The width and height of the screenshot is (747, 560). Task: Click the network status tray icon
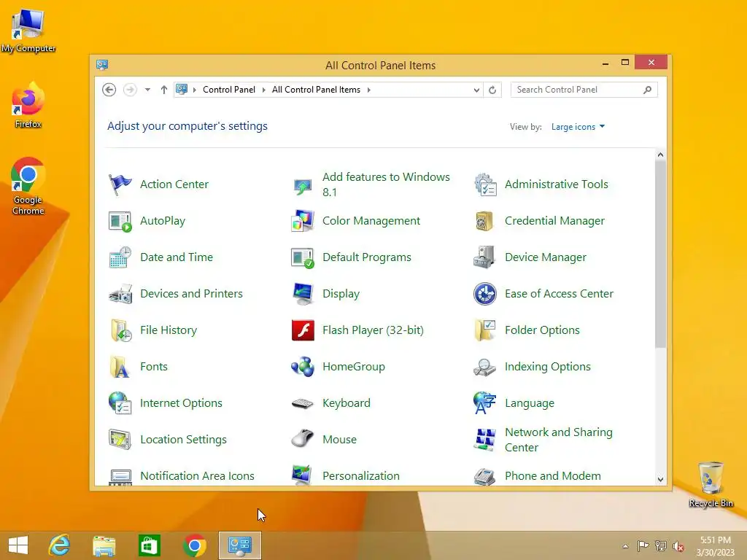click(x=661, y=546)
